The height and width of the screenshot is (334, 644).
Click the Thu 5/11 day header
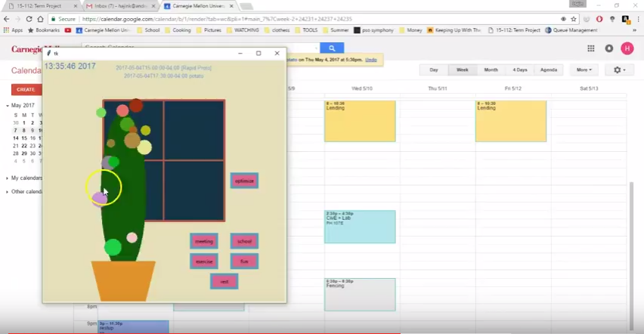point(438,88)
